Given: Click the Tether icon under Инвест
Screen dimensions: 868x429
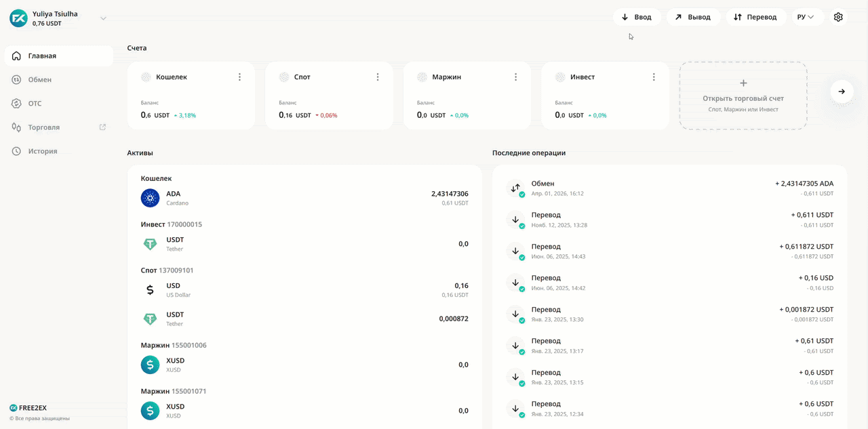Looking at the screenshot, I should pyautogui.click(x=150, y=244).
